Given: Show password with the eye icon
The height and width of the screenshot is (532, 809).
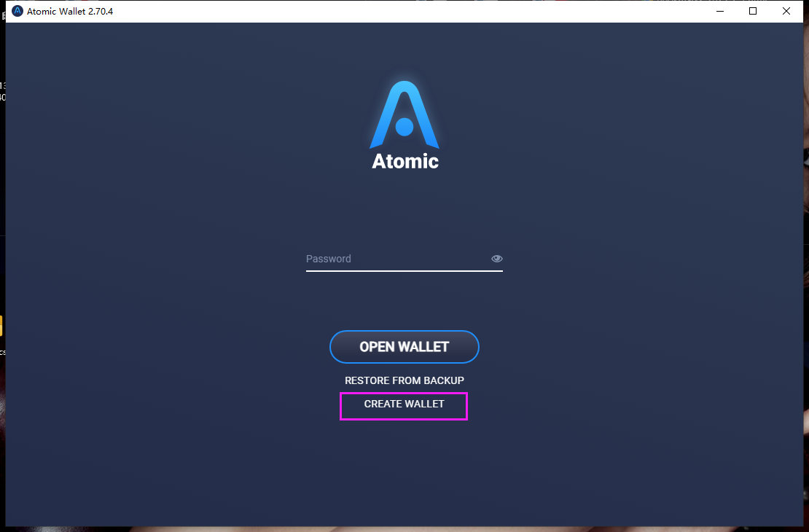Looking at the screenshot, I should point(497,259).
